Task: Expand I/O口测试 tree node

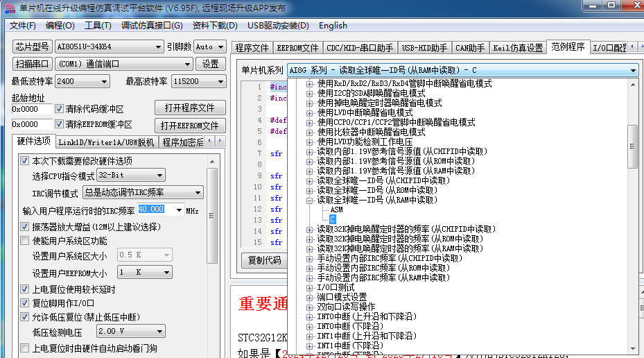Action: pyautogui.click(x=309, y=288)
